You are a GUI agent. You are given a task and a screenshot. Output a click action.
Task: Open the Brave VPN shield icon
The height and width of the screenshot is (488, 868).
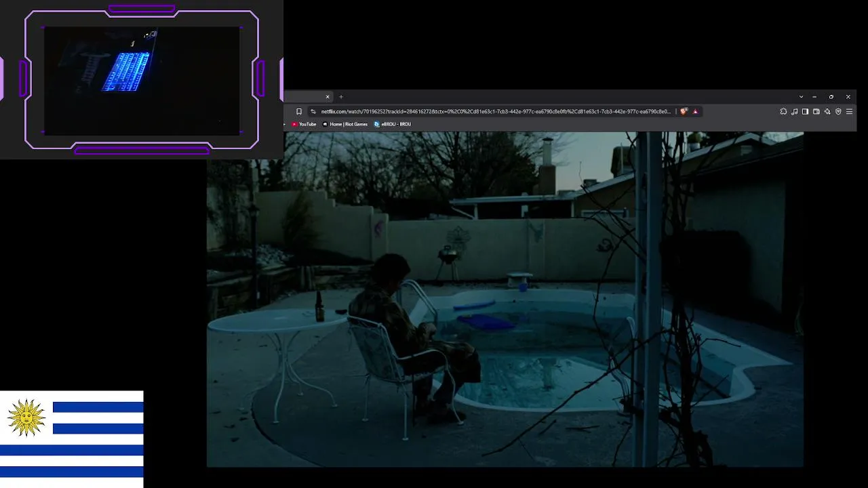(x=838, y=111)
